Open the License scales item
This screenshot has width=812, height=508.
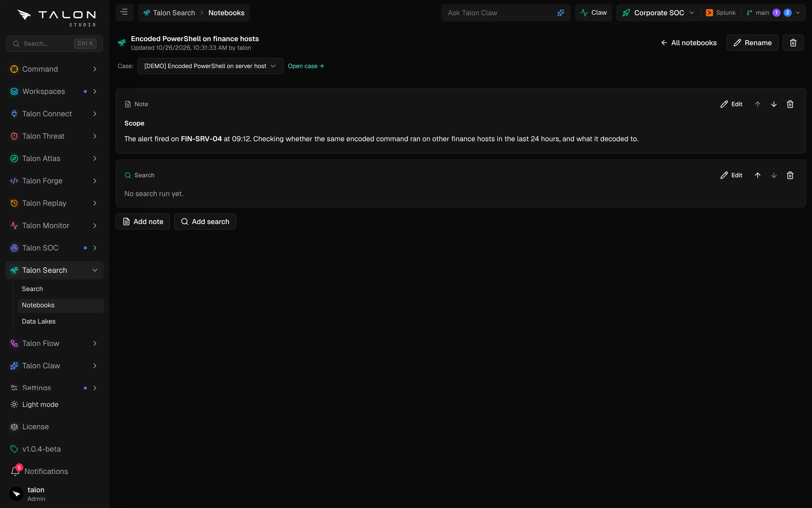(29, 427)
